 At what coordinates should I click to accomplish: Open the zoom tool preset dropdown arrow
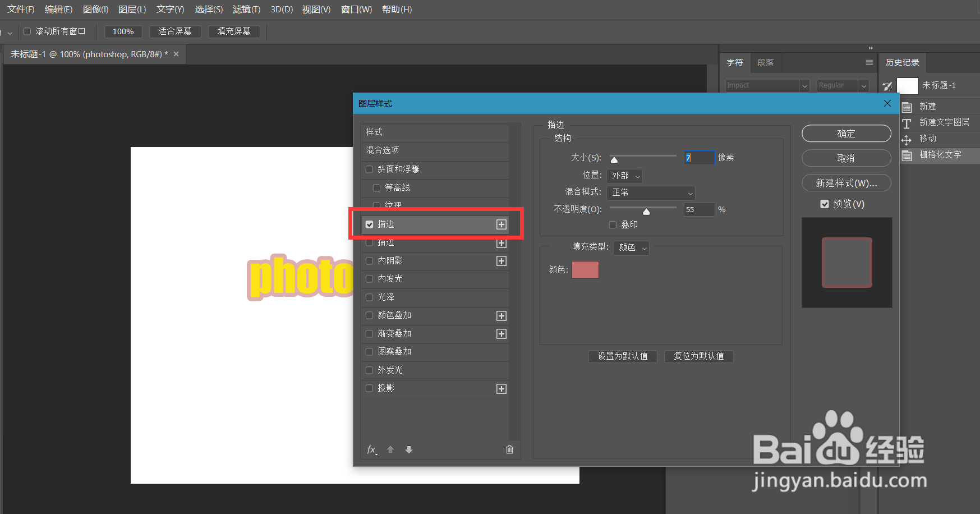pos(10,33)
